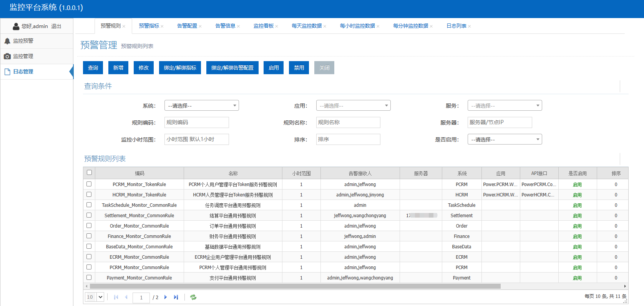Image resolution: width=644 pixels, height=306 pixels.
Task: Go to the next page arrow
Action: click(166, 297)
